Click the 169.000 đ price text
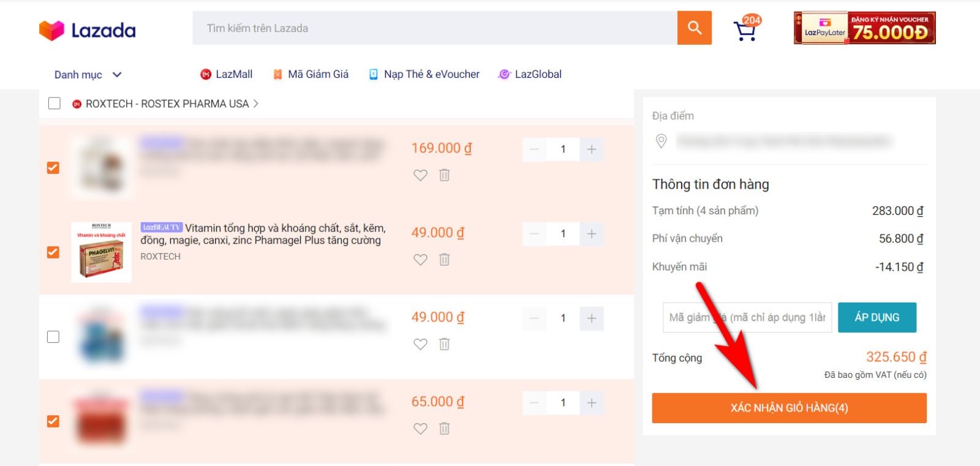Image resolution: width=980 pixels, height=466 pixels. coord(442,148)
